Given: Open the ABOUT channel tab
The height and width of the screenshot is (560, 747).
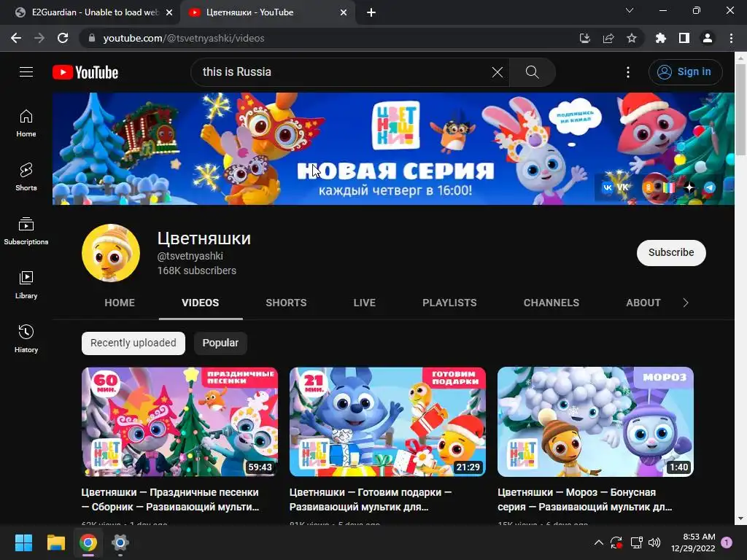Looking at the screenshot, I should coord(643,303).
